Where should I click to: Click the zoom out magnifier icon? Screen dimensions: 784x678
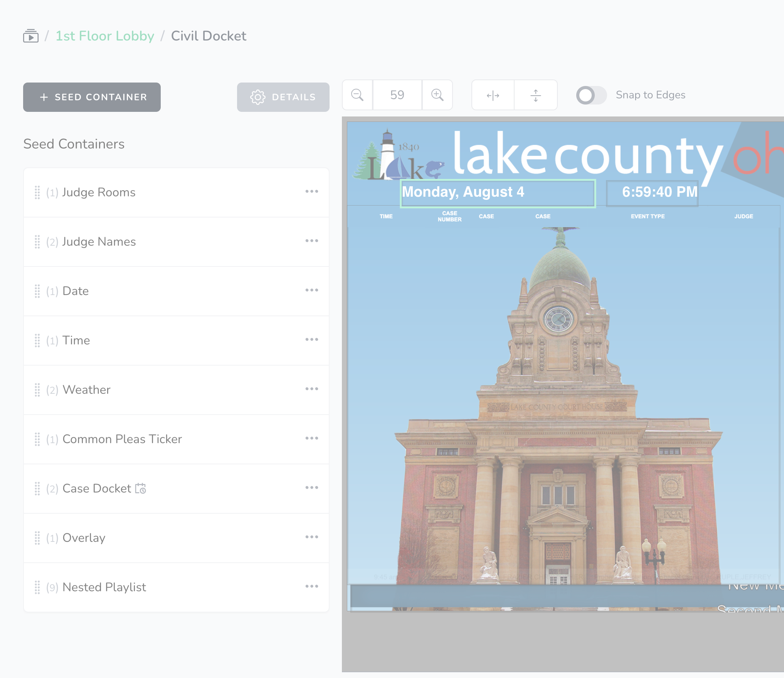(x=357, y=95)
